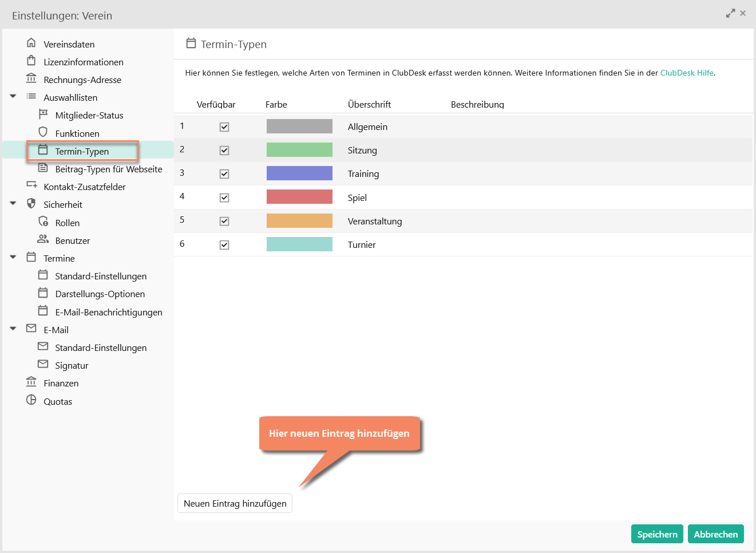Toggle Verfügbar checkbox for Veranstaltung

(x=224, y=222)
